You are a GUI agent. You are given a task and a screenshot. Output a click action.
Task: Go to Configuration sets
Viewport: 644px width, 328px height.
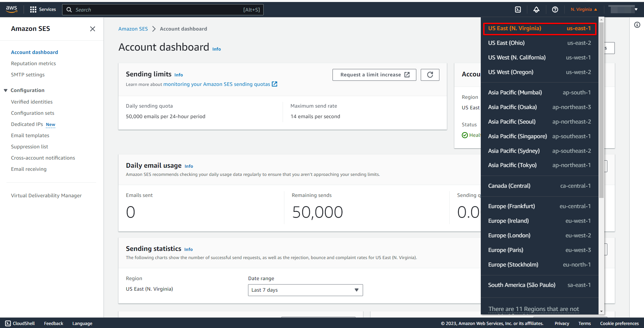pos(33,113)
